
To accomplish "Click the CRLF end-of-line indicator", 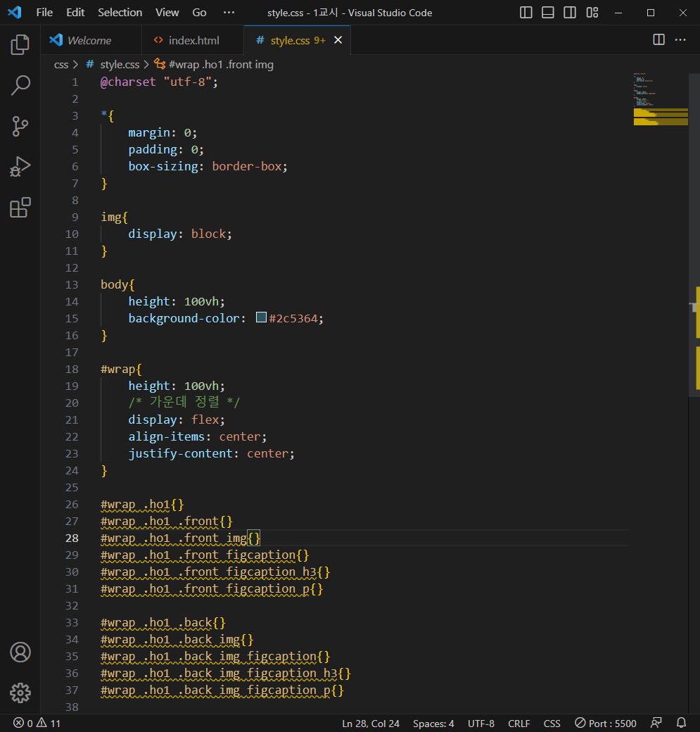I will pos(519,723).
